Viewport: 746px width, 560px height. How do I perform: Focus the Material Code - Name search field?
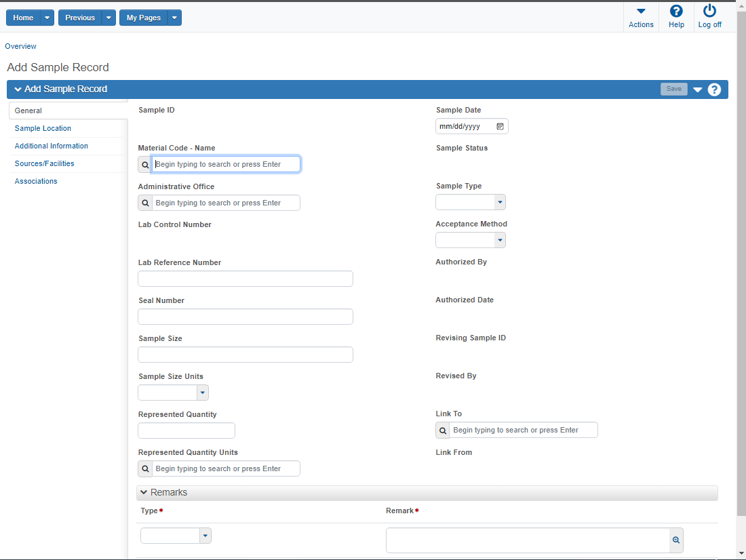tap(226, 165)
